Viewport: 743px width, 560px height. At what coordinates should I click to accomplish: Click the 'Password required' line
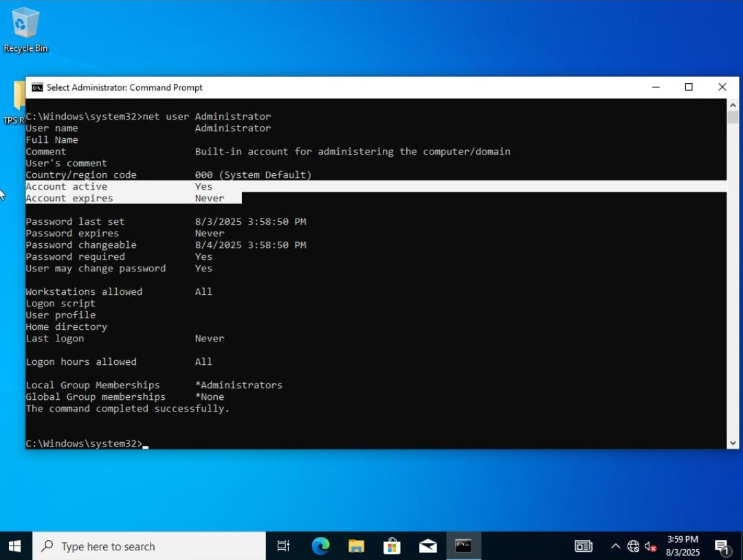119,257
